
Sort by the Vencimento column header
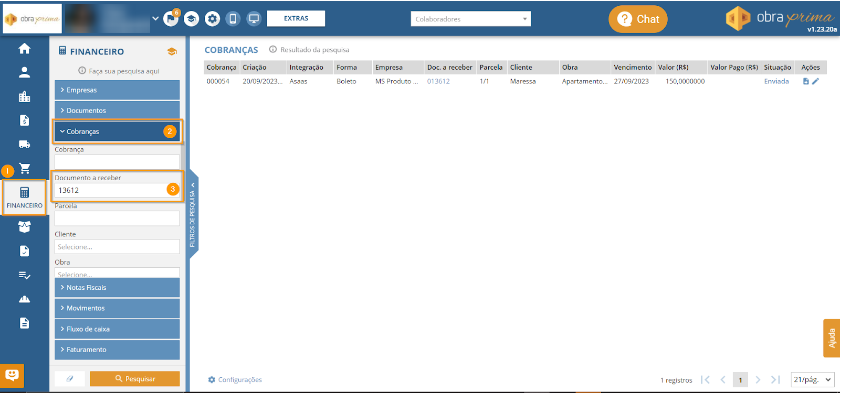point(632,68)
